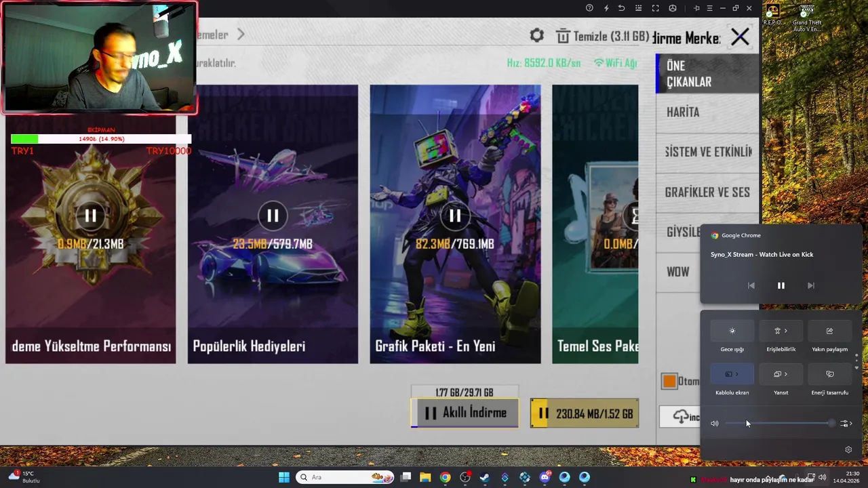Screen dimensions: 868x488
Task: Open OBS Studio from taskbar
Action: (465, 477)
